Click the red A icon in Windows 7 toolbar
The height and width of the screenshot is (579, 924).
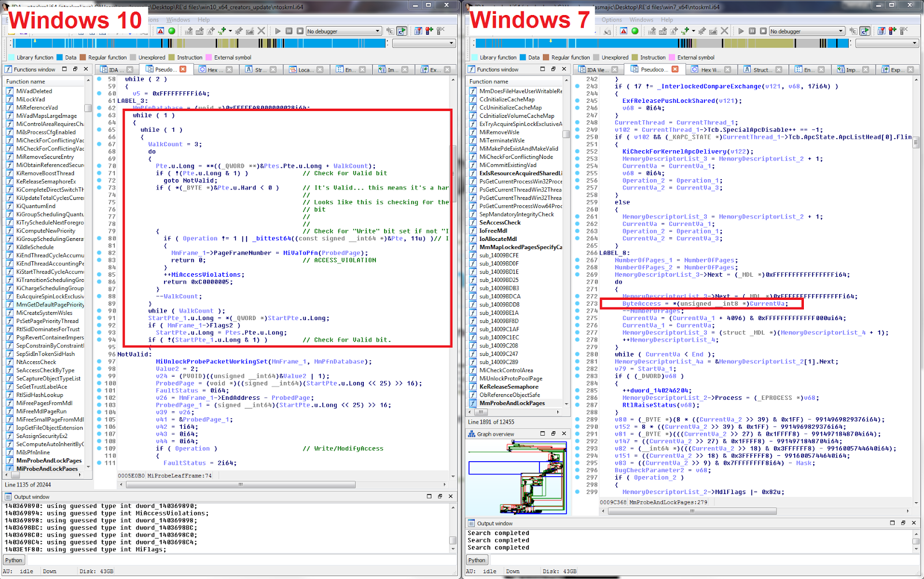624,31
